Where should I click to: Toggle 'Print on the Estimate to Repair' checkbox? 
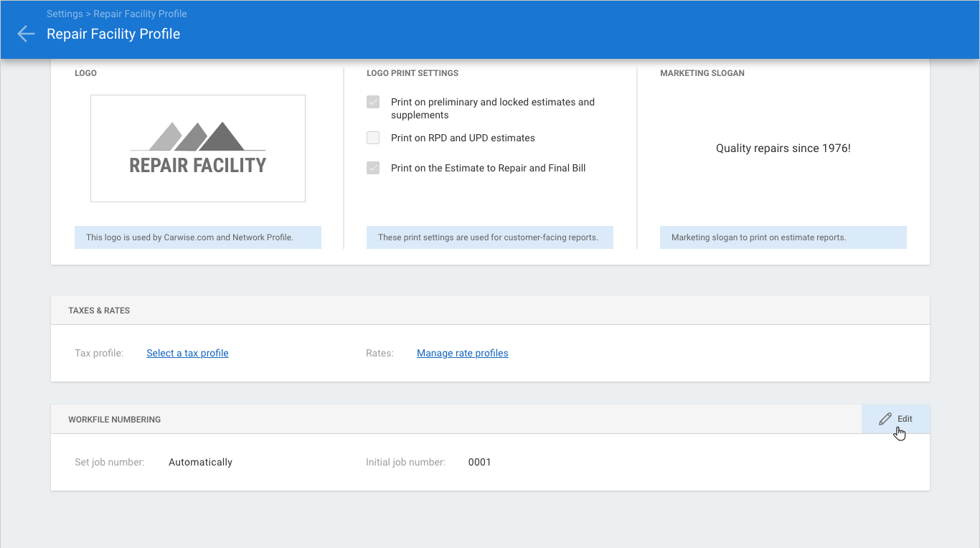coord(373,168)
